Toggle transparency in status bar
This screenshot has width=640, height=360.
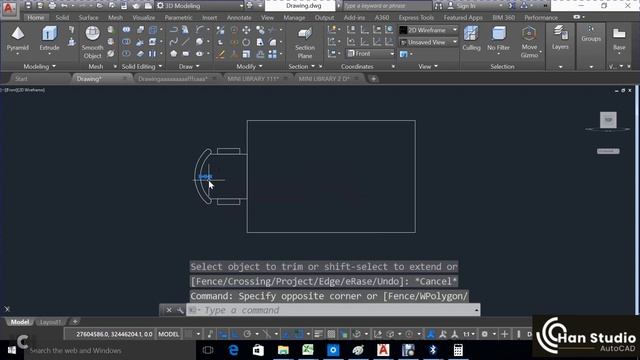point(331,334)
